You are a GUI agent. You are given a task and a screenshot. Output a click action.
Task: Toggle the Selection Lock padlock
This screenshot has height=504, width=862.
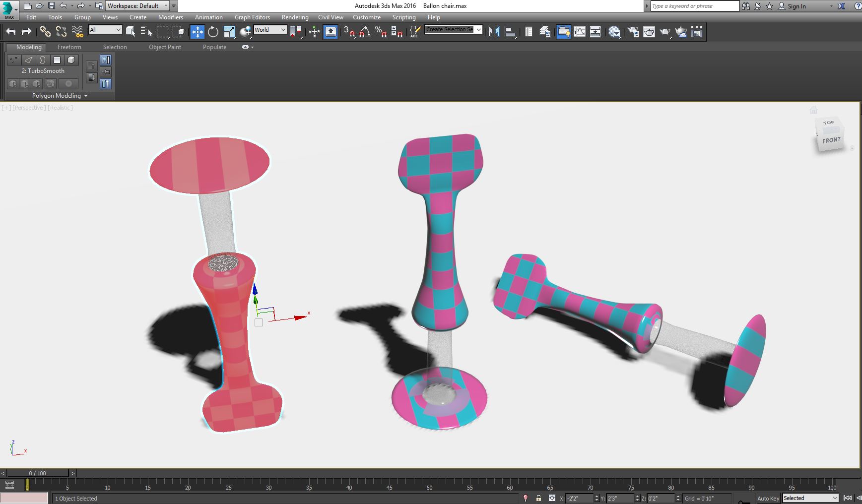[x=538, y=498]
